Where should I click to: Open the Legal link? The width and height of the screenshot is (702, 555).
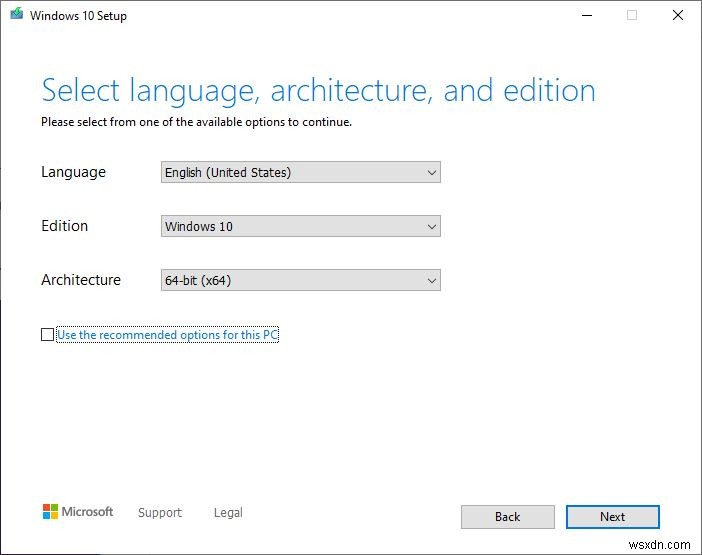tap(228, 512)
